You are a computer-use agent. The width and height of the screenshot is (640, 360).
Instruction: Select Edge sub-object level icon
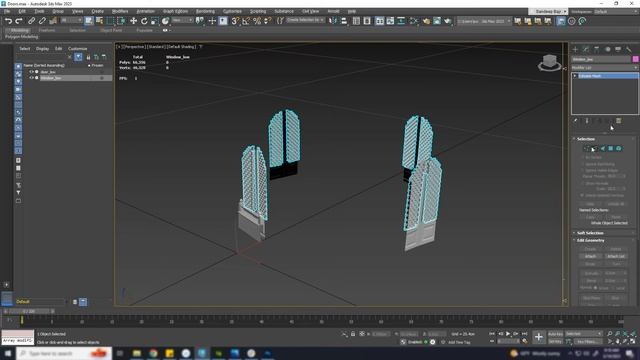point(595,149)
